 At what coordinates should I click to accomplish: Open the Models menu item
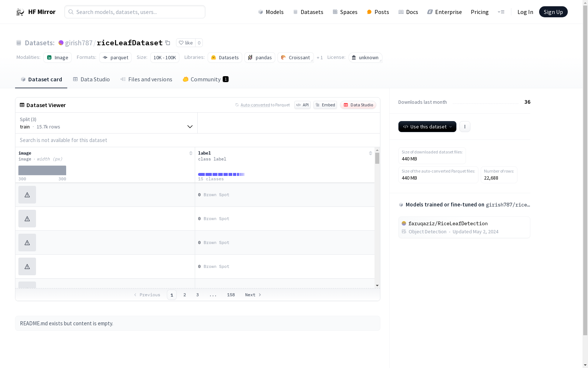click(x=271, y=12)
